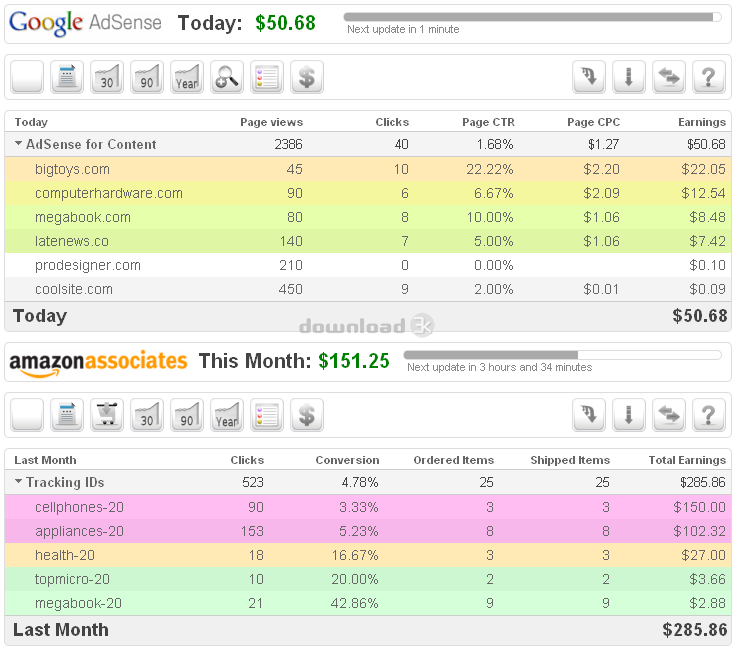
Task: Show Amazon Year chart
Action: [227, 415]
